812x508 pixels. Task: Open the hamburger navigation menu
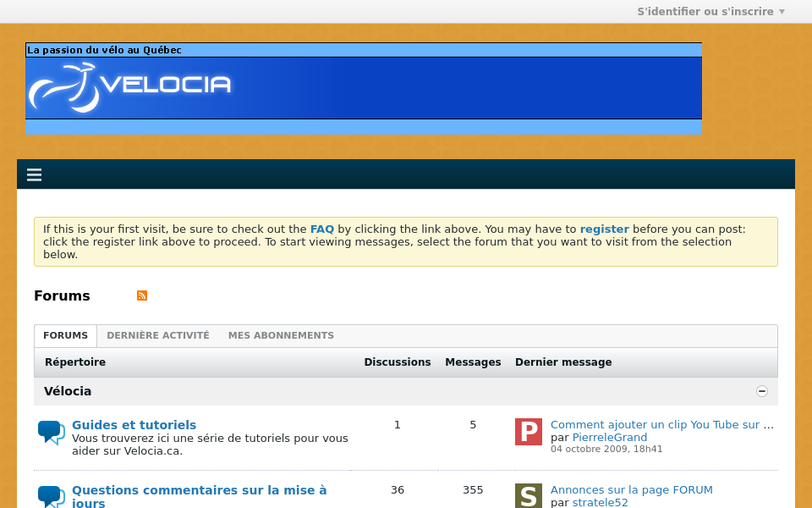point(34,174)
